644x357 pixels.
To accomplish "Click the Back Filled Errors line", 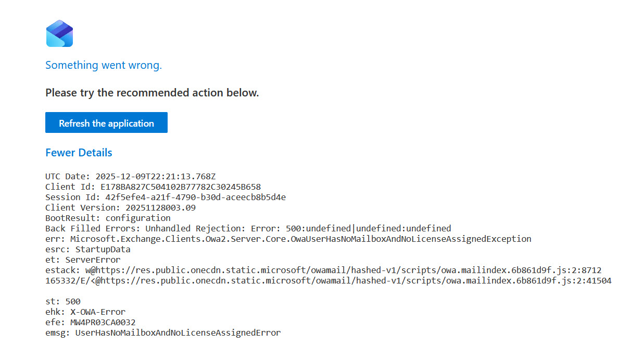I will [x=248, y=229].
